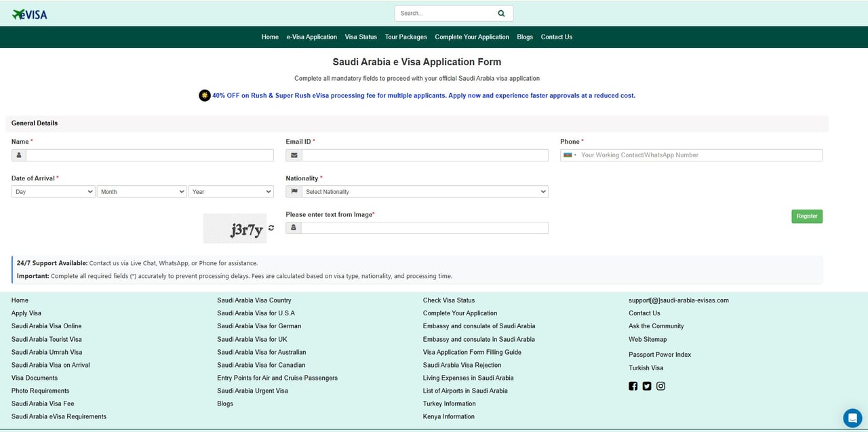The height and width of the screenshot is (432, 868).
Task: Click the Email ID input field
Action: click(425, 155)
